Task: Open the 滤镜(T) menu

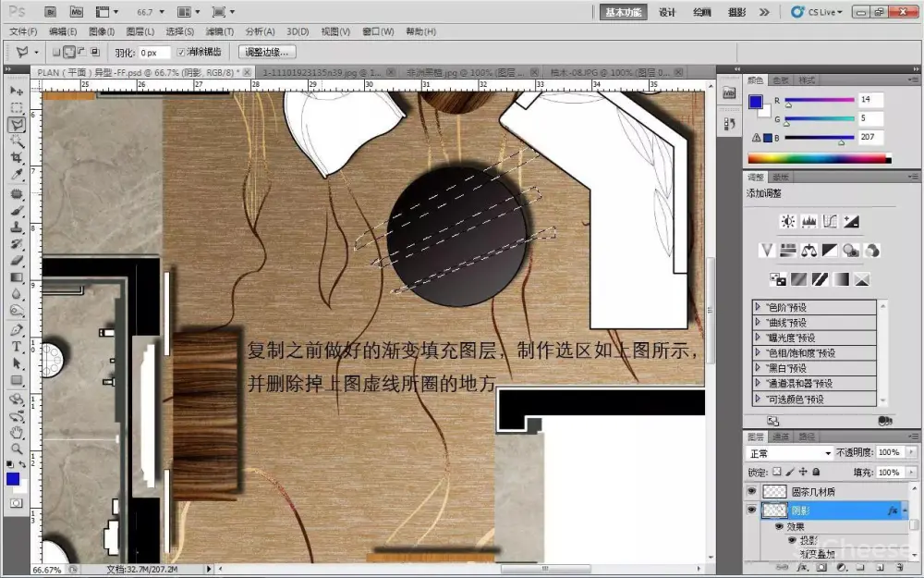Action: pos(216,31)
